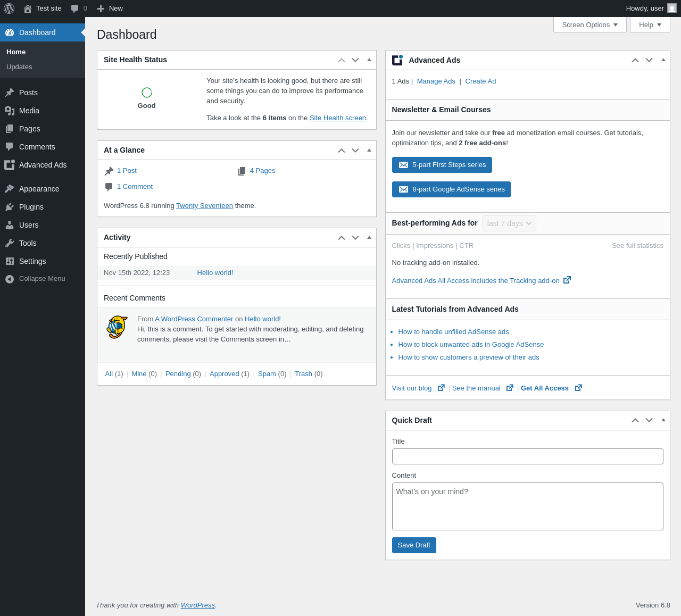The height and width of the screenshot is (616, 681).
Task: Open comments bubble in admin bar
Action: (x=75, y=9)
